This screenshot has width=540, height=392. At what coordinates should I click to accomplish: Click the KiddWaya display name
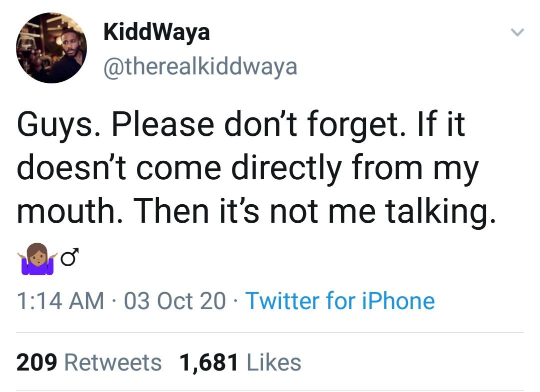(156, 32)
